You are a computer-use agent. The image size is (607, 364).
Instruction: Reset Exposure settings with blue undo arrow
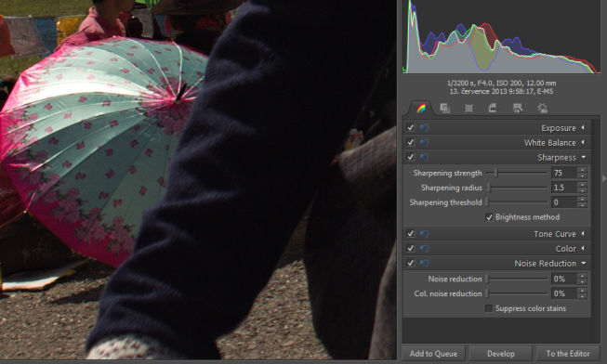[424, 127]
